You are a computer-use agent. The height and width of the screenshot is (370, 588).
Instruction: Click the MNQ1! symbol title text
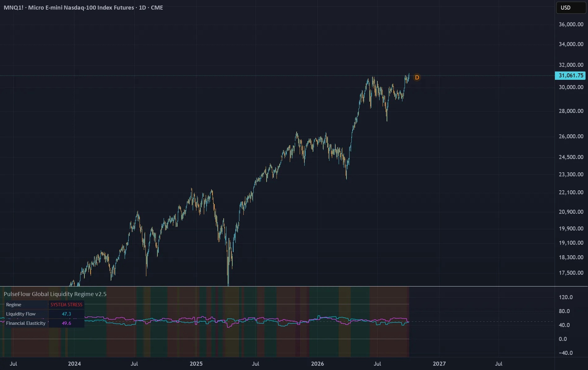click(83, 8)
